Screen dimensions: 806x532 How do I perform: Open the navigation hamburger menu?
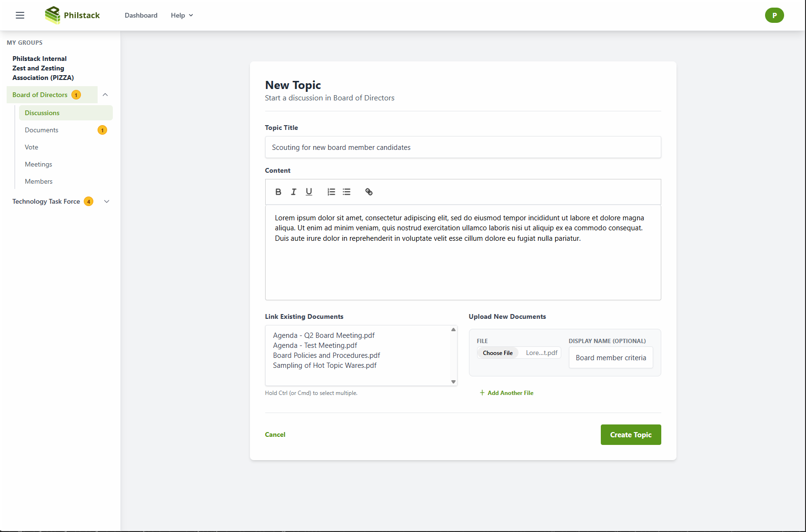(20, 15)
